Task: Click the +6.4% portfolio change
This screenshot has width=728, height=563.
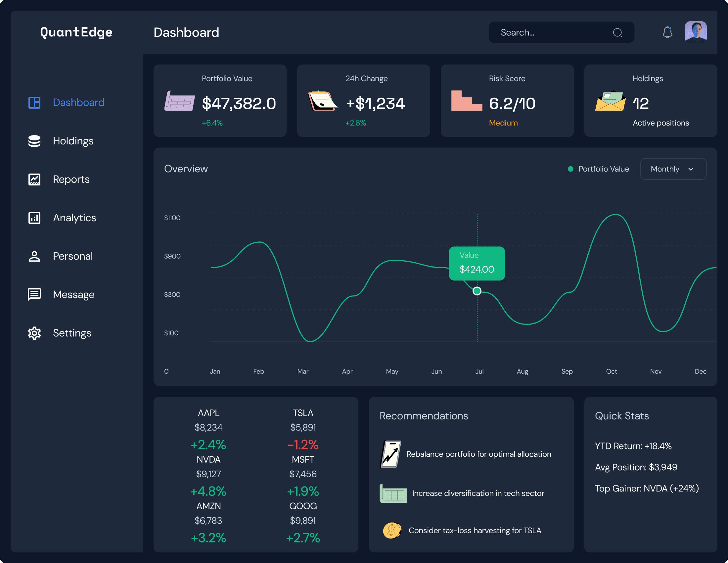Action: [x=212, y=123]
